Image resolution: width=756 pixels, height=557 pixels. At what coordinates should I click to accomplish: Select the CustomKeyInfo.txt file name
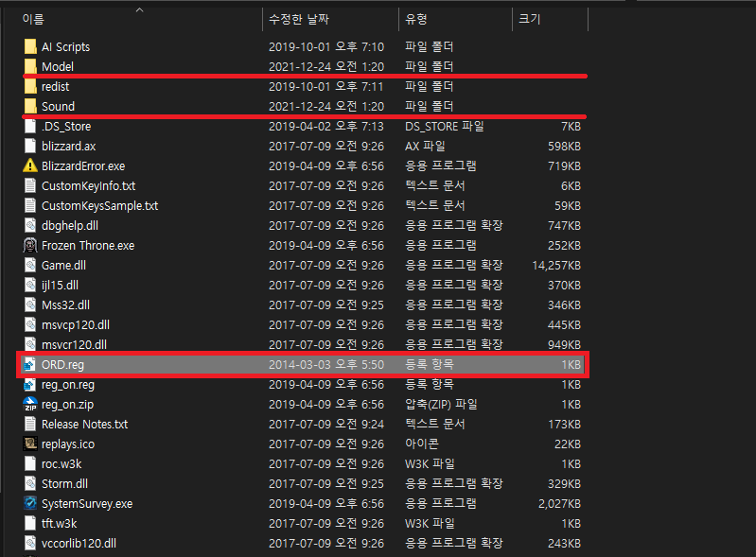tap(88, 186)
